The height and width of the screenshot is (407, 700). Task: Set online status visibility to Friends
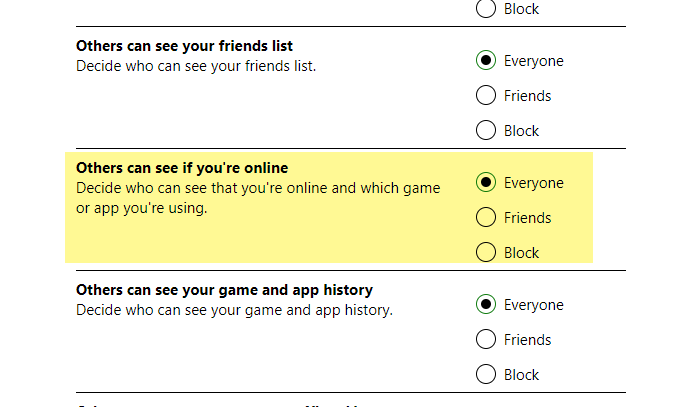tap(486, 218)
